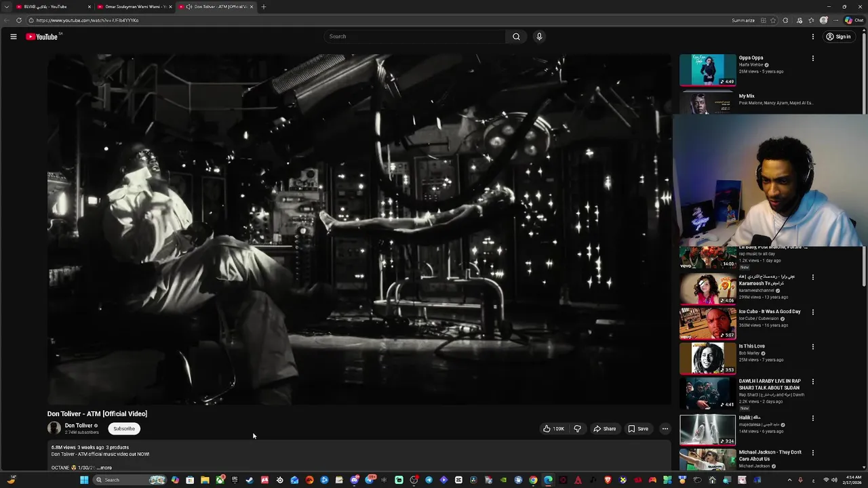Image resolution: width=868 pixels, height=488 pixels.
Task: Open Don Toliver channel avatar
Action: tap(54, 428)
